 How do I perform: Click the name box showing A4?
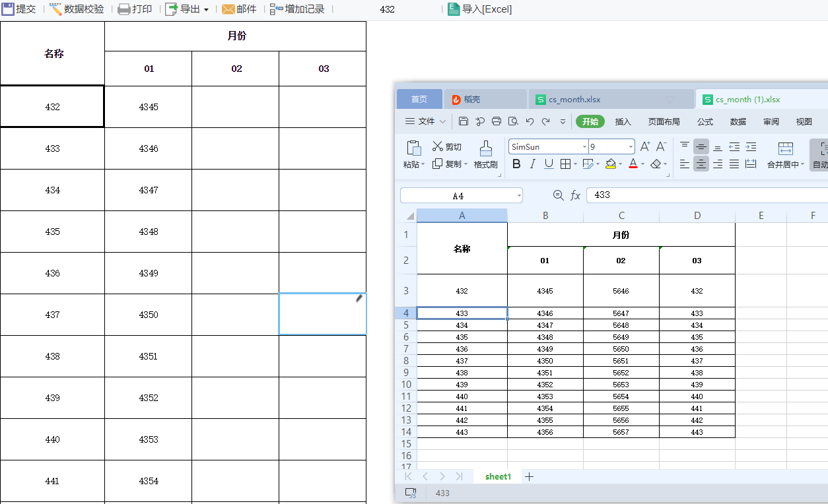pos(461,195)
